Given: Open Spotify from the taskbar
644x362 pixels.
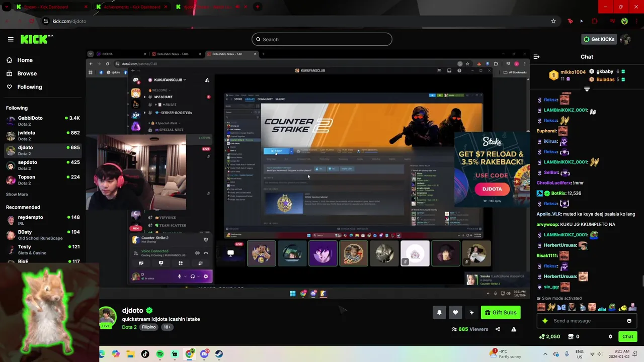Looking at the screenshot, I should pos(160,354).
